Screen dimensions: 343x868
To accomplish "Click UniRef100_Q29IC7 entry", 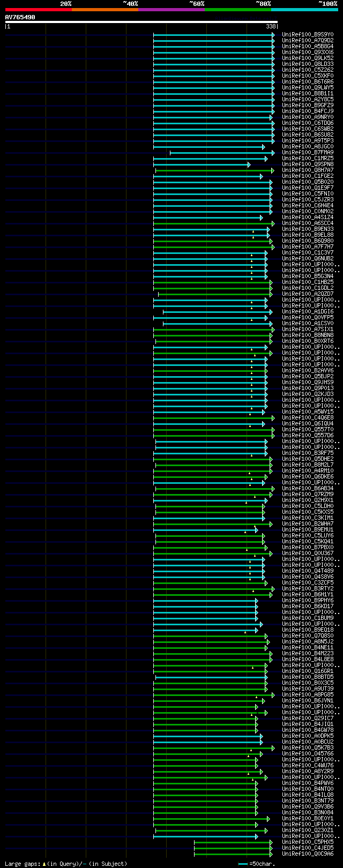I will (308, 719).
